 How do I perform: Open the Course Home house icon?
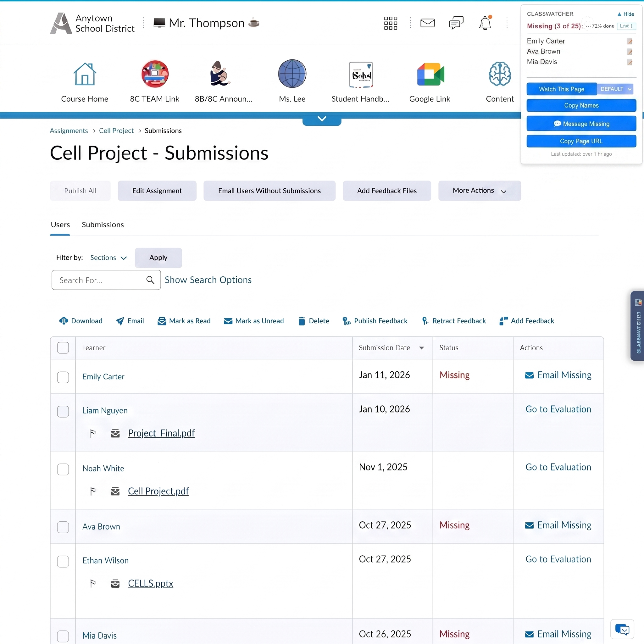[85, 74]
